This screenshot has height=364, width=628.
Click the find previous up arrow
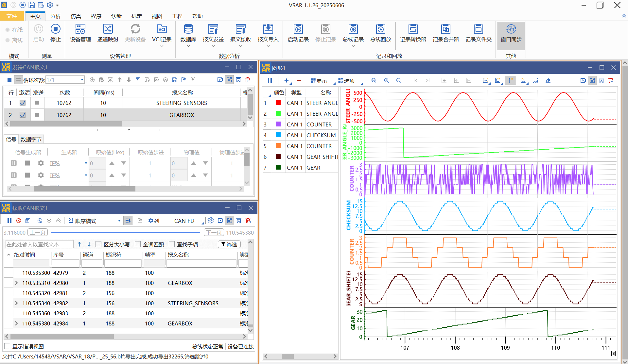point(79,244)
